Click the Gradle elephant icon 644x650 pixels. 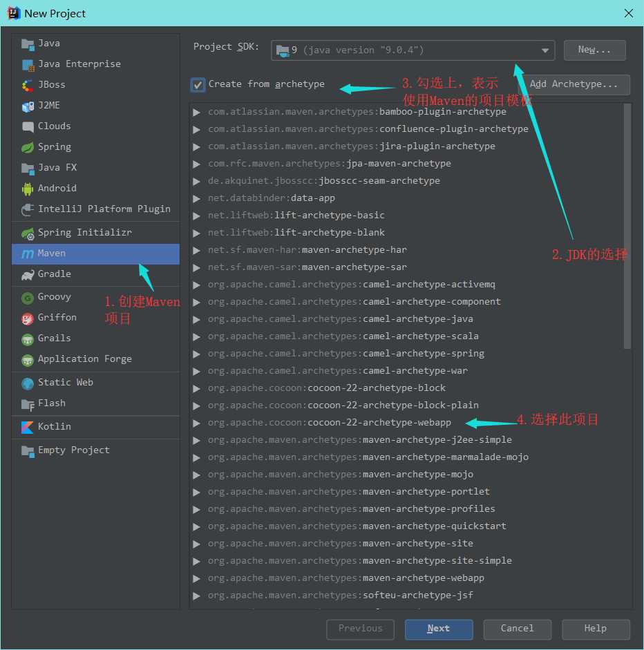pyautogui.click(x=28, y=274)
